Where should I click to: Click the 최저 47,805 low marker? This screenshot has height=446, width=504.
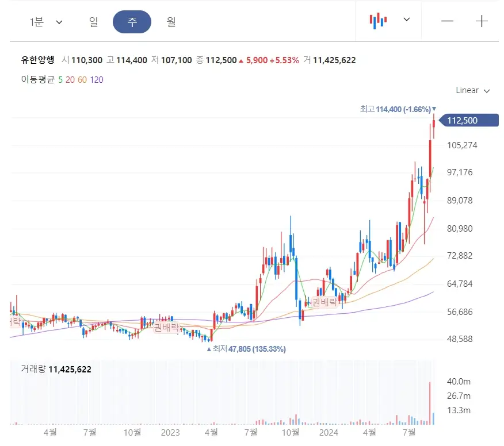click(246, 349)
